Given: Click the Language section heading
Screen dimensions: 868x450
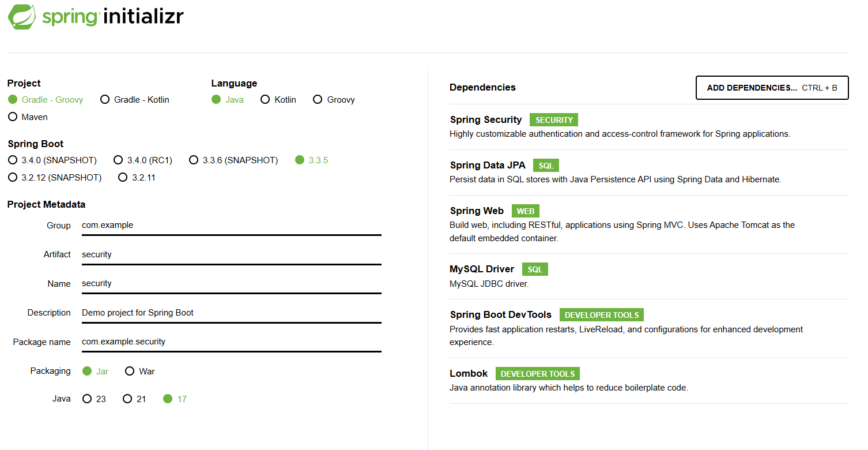Looking at the screenshot, I should pyautogui.click(x=234, y=83).
